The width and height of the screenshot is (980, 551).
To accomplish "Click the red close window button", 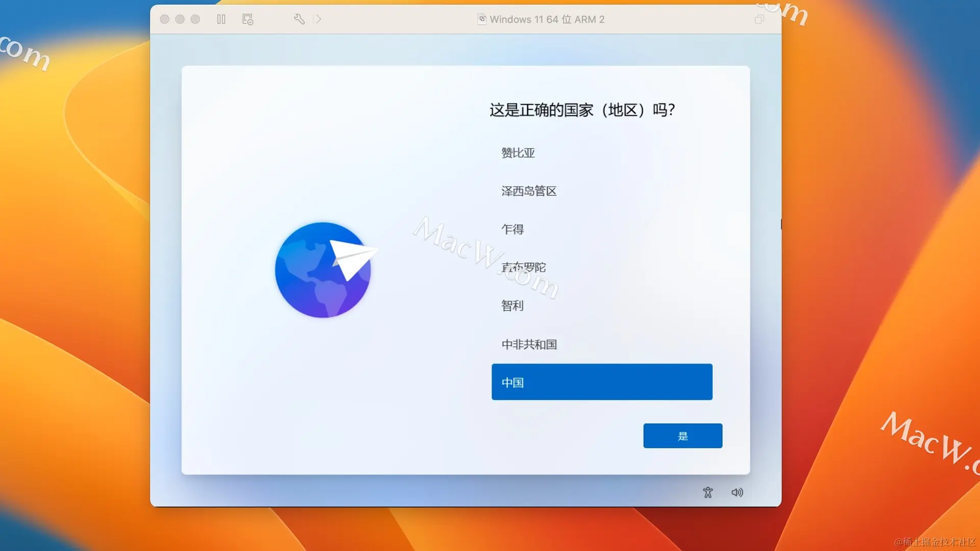I will [164, 19].
